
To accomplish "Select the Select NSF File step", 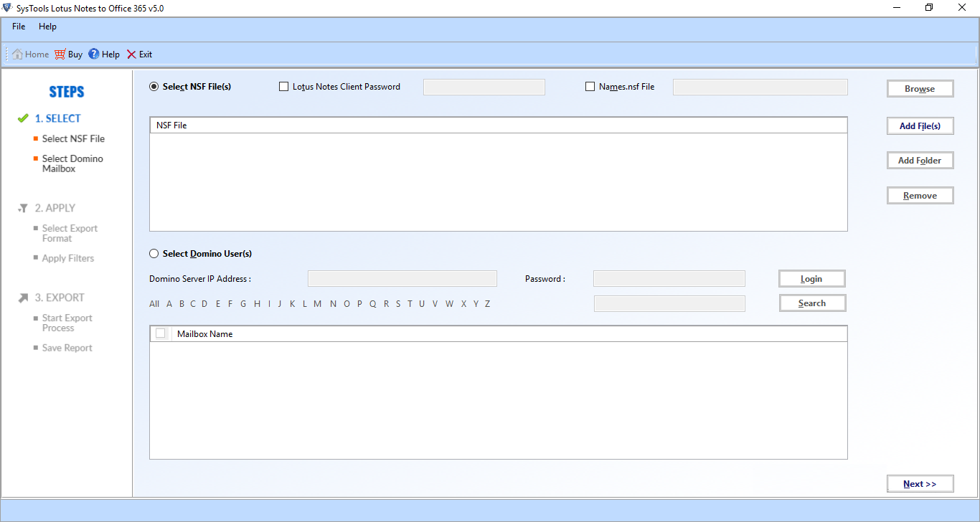I will click(73, 138).
